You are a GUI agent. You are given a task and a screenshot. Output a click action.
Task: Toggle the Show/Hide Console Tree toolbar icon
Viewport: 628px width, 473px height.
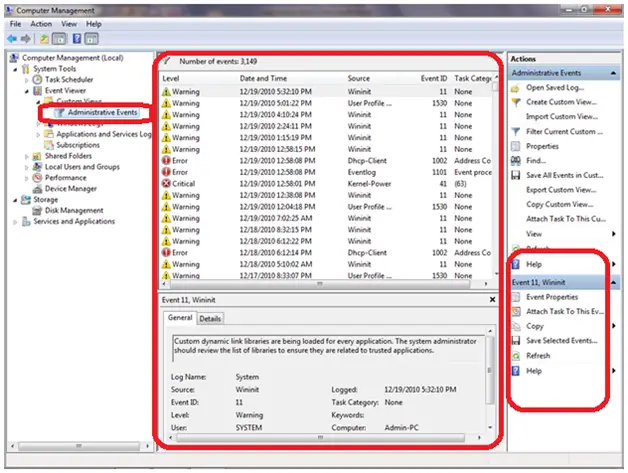[x=59, y=39]
